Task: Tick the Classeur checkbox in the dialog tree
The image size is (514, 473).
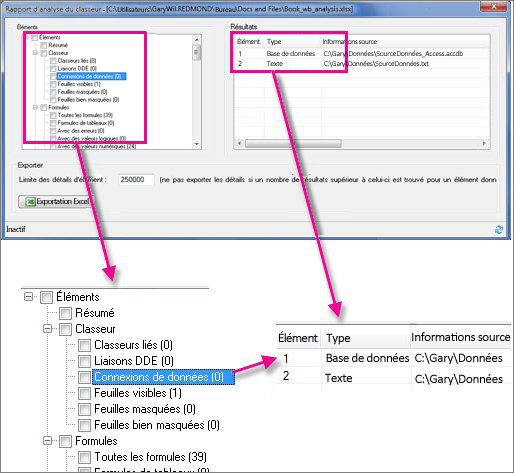Action: coord(44,53)
